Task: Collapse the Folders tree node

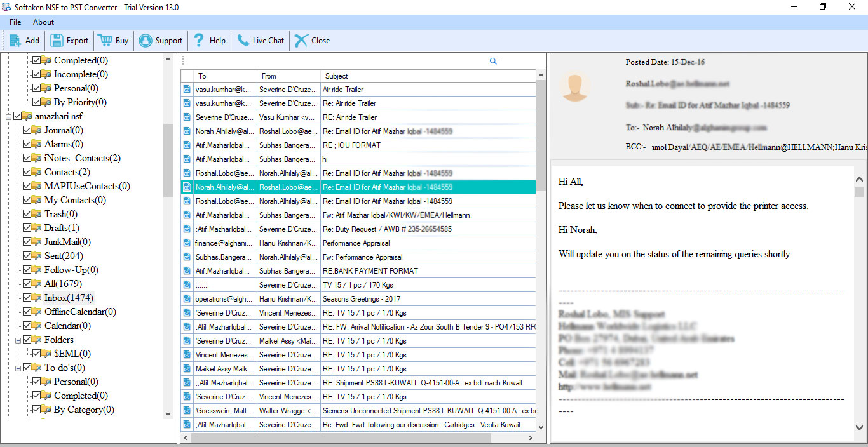Action: [18, 340]
